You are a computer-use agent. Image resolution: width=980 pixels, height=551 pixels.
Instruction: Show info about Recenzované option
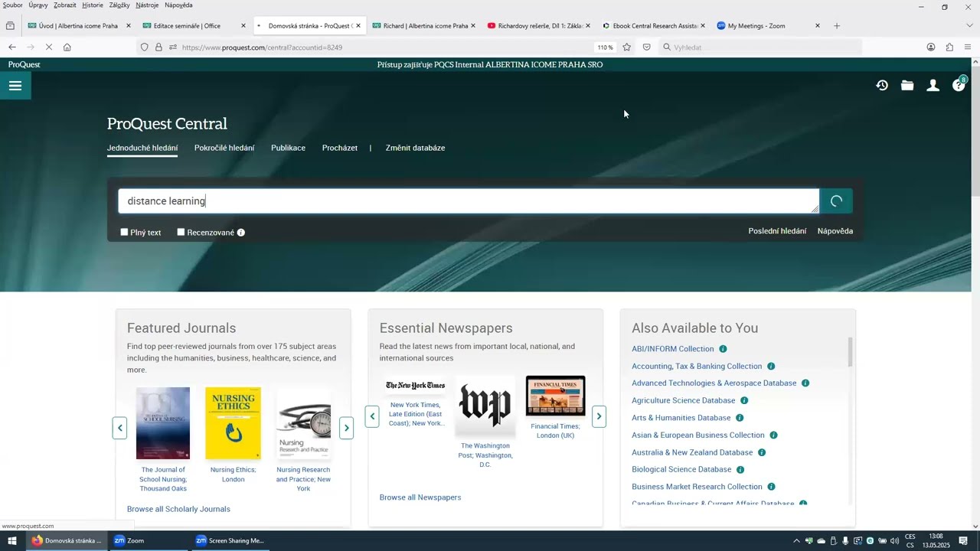pyautogui.click(x=240, y=233)
